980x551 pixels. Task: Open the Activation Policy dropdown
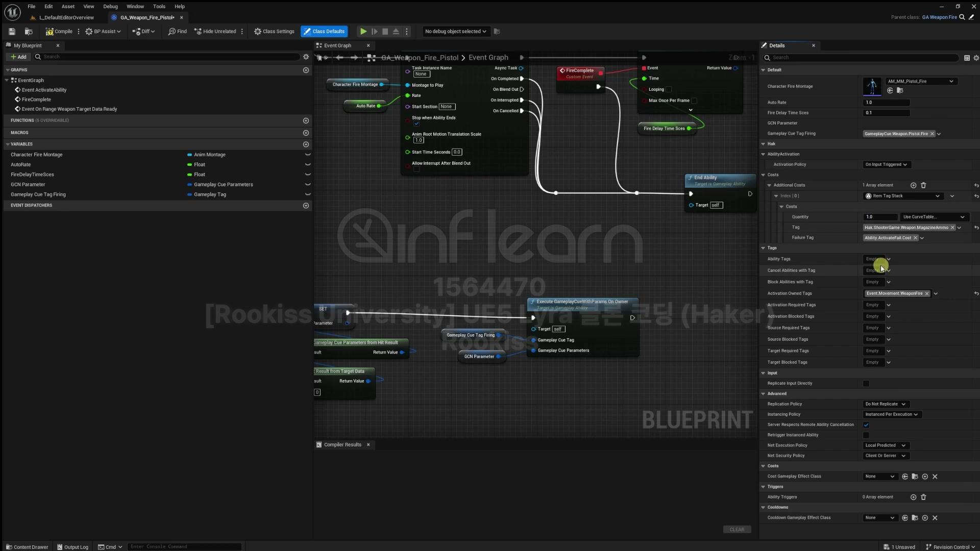(886, 165)
